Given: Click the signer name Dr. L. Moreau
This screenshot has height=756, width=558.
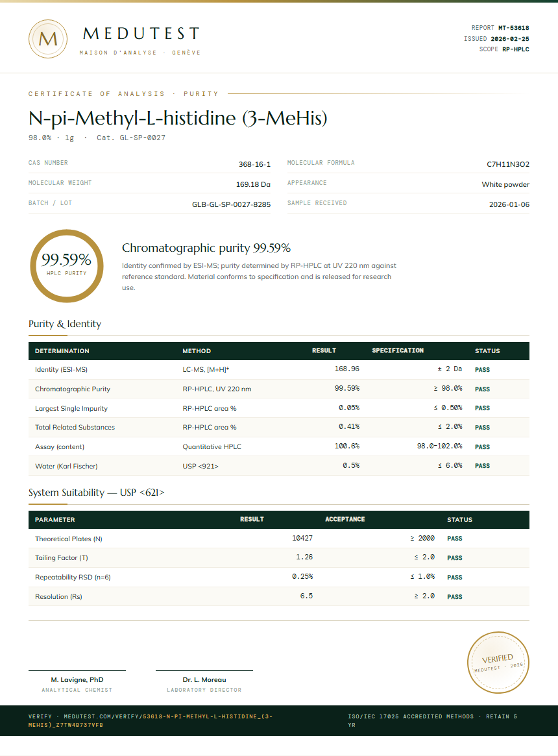Looking at the screenshot, I should (204, 680).
